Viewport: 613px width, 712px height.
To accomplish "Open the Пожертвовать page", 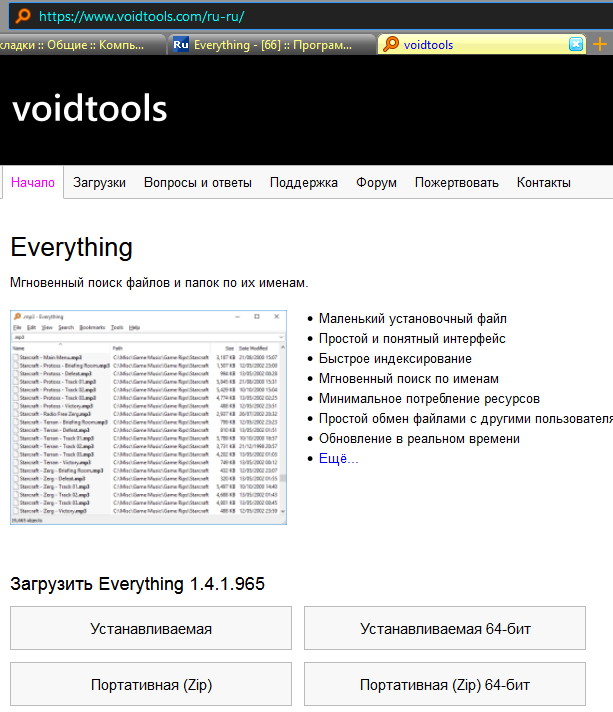I will pos(457,183).
